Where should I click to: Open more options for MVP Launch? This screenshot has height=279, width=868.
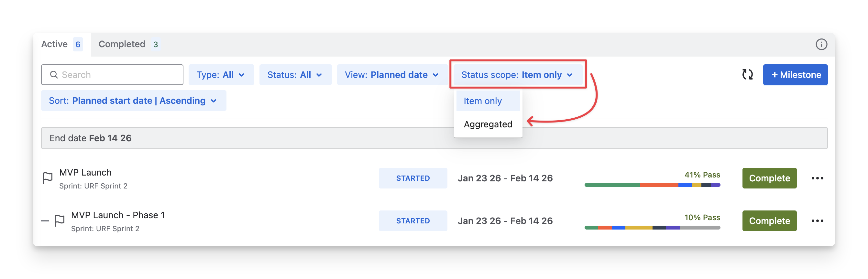[817, 178]
